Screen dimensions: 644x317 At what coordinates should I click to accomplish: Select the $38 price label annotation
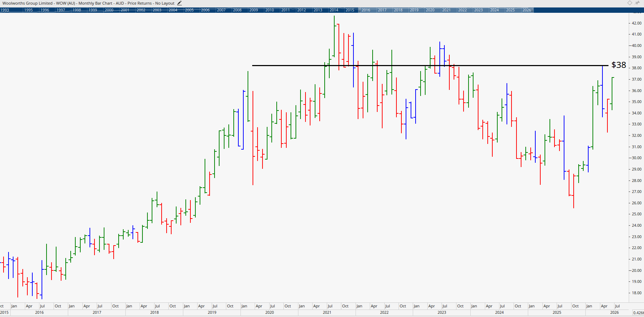tap(618, 65)
